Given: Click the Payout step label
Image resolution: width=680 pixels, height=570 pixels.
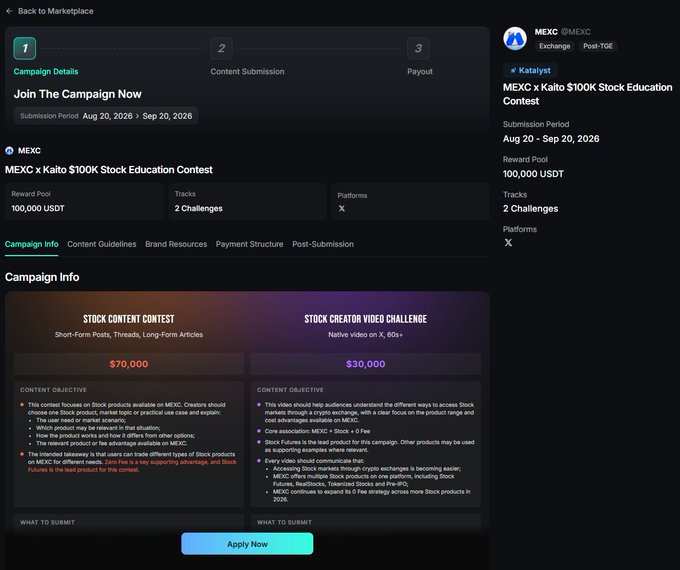Looking at the screenshot, I should [420, 72].
